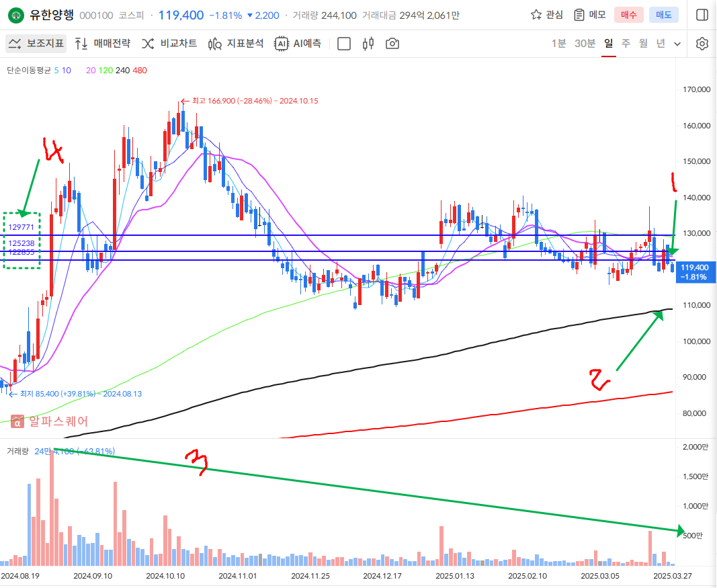
Task: Click the 유한양행 stock name header
Action: click(x=52, y=15)
